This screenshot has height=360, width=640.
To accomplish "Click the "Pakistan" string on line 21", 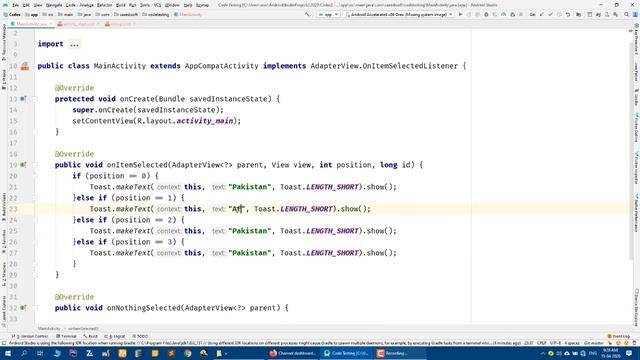I will tap(250, 187).
